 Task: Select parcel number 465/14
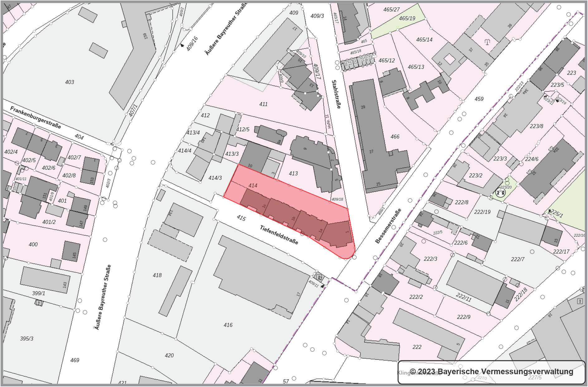(424, 39)
